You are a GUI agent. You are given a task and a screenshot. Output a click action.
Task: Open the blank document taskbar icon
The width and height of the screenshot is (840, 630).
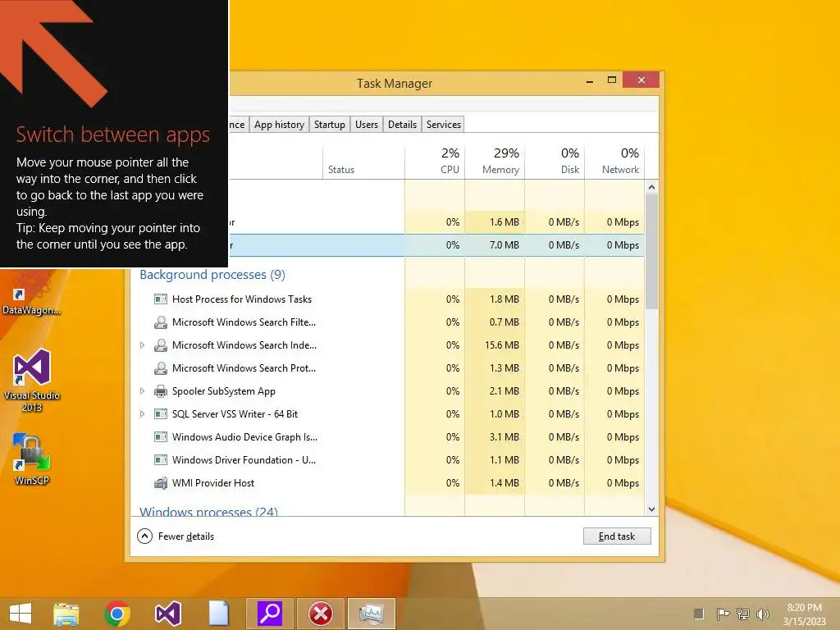[x=218, y=614]
